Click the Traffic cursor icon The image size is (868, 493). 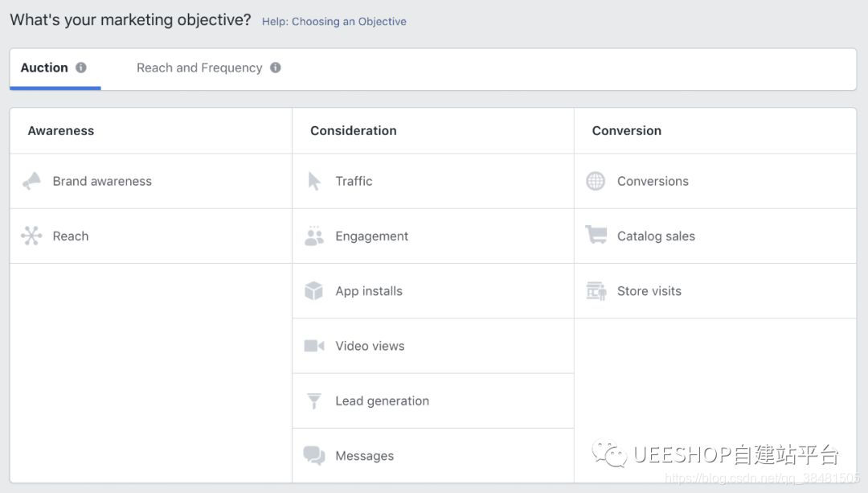[x=314, y=181]
